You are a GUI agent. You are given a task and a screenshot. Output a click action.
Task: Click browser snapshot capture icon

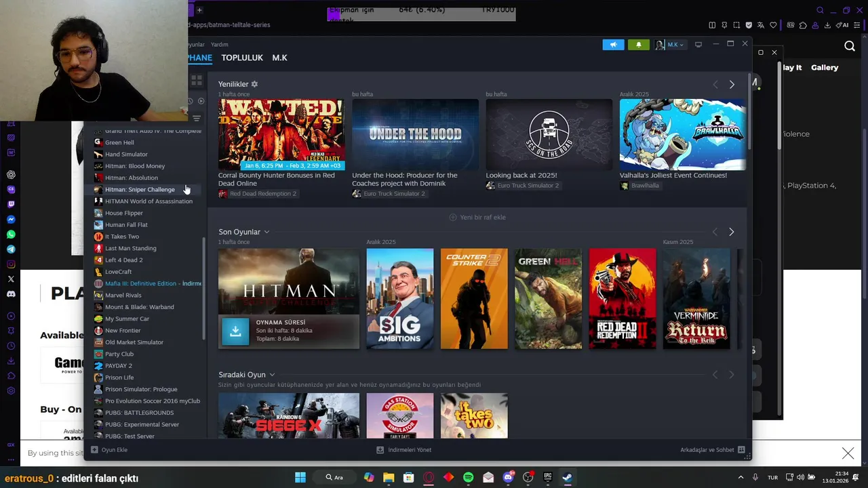[x=736, y=25]
